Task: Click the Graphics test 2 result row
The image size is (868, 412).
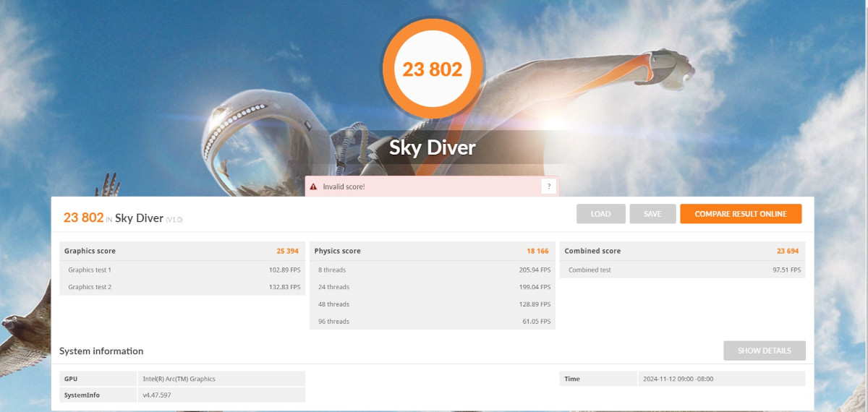Action: [182, 287]
